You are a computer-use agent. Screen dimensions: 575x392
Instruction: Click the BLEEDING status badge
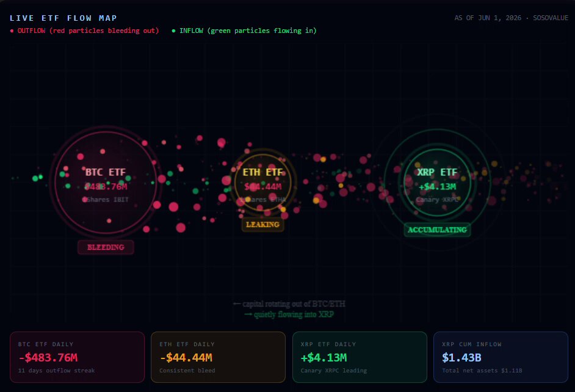[106, 247]
